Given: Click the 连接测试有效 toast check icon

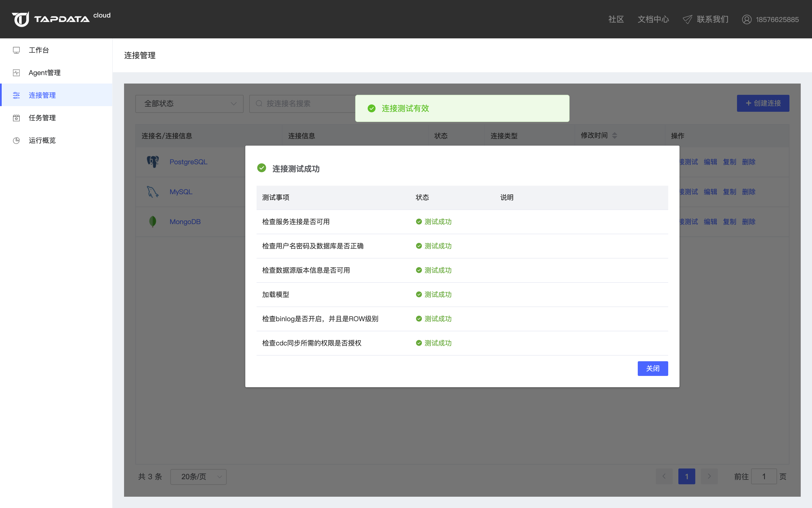Looking at the screenshot, I should pos(371,108).
